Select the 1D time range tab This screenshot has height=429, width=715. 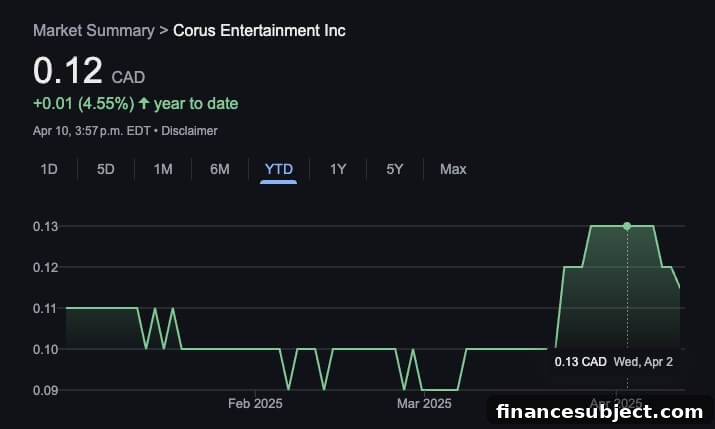click(49, 170)
